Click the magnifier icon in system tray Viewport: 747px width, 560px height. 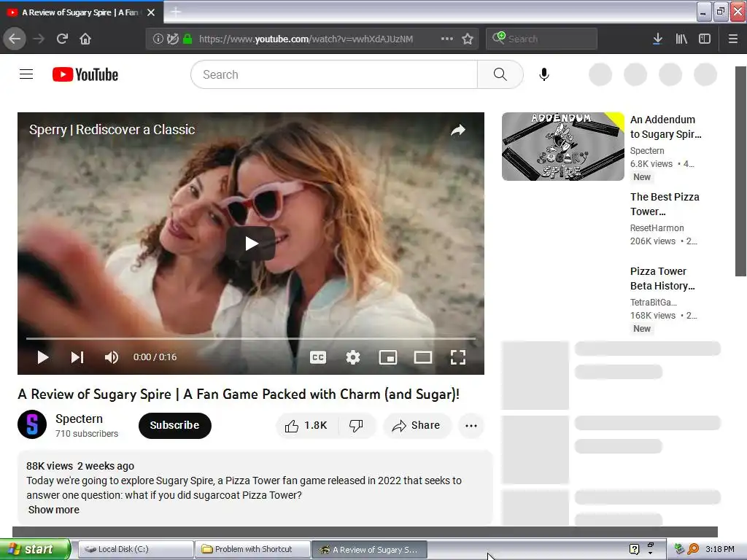click(693, 549)
